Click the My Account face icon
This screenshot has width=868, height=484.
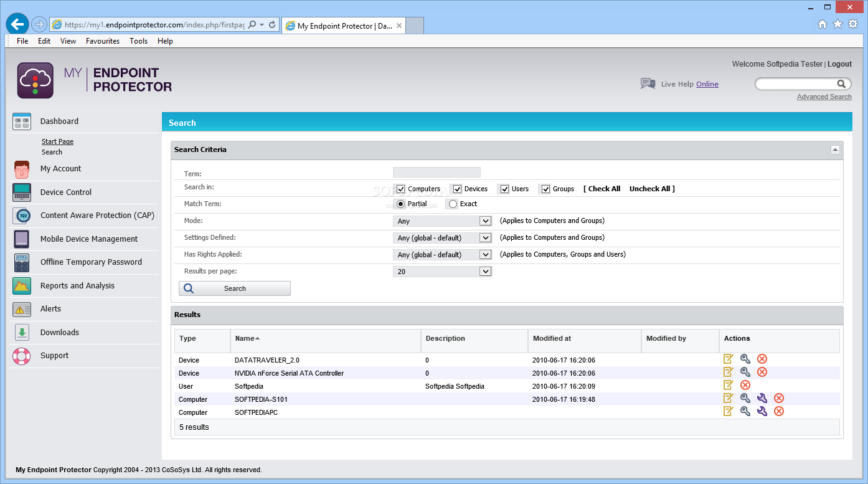(x=22, y=169)
